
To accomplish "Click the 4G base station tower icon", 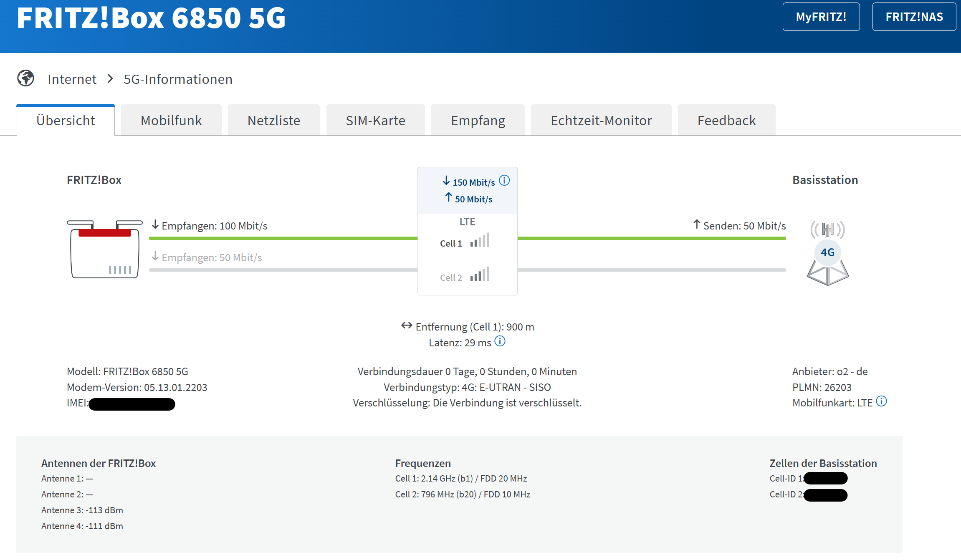I will 827,253.
